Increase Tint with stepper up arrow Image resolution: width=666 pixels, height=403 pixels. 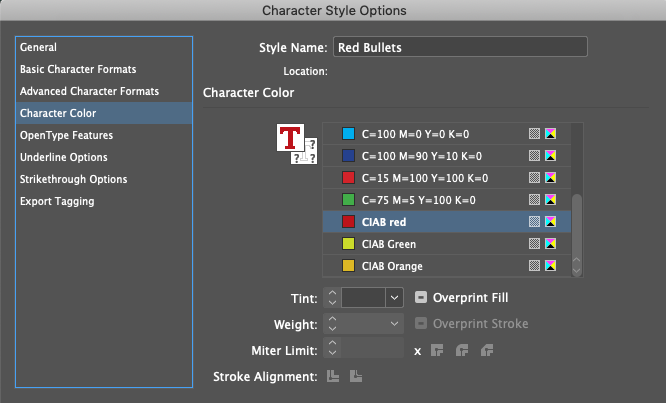tap(332, 293)
